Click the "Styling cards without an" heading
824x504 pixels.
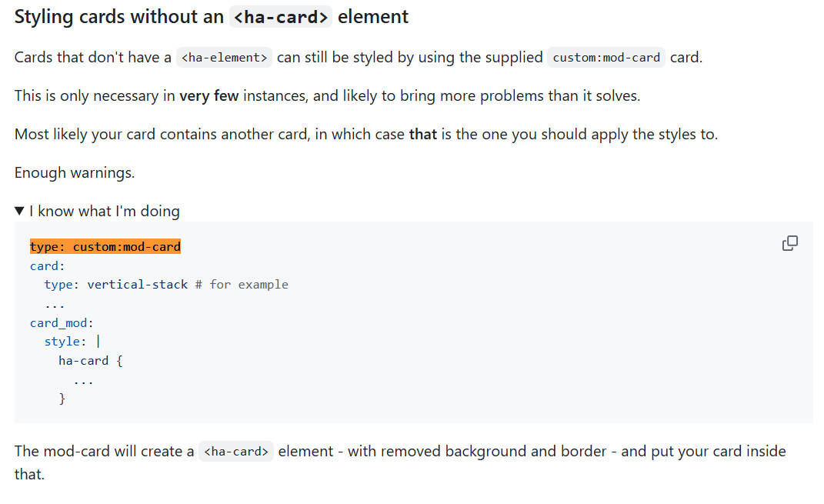[x=119, y=17]
